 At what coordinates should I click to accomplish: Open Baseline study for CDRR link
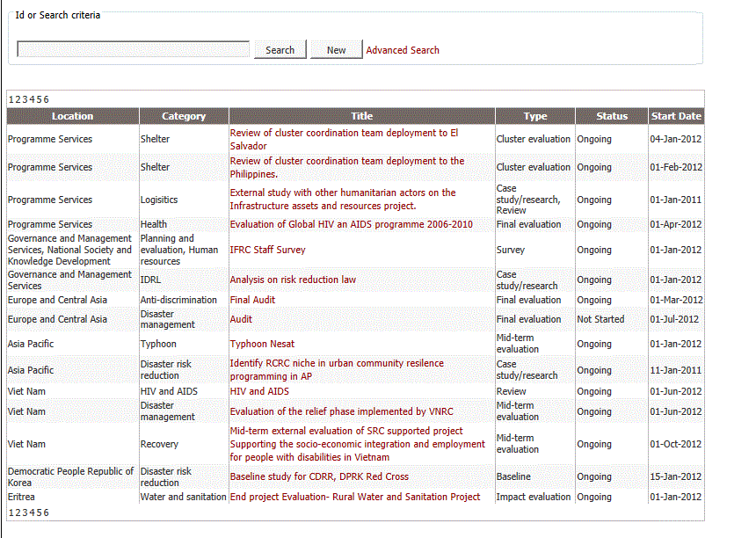tap(319, 476)
